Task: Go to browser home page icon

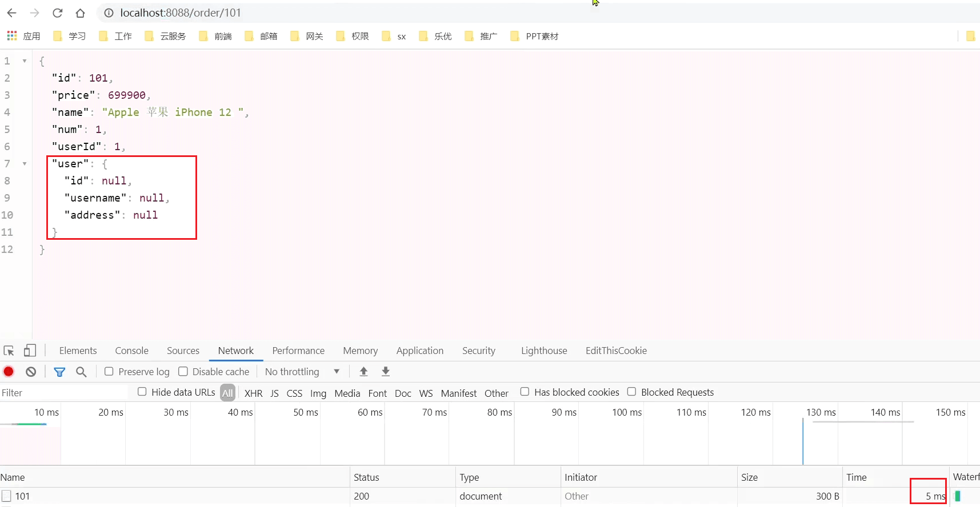Action: click(81, 13)
